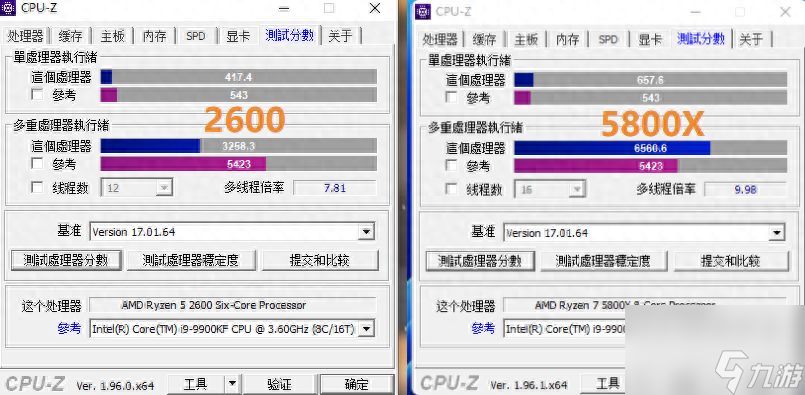
Task: Click multi-thread score bar 3258.3
Action: (x=239, y=146)
